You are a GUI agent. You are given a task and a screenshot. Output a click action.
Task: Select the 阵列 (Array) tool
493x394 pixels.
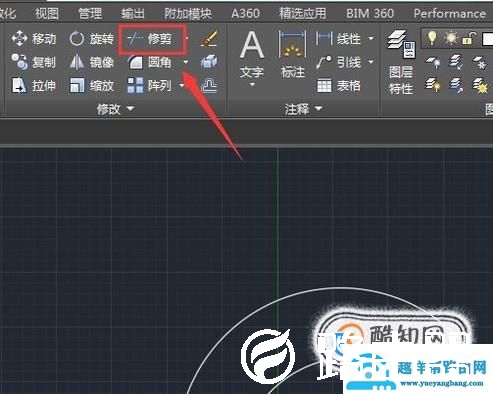tap(150, 86)
